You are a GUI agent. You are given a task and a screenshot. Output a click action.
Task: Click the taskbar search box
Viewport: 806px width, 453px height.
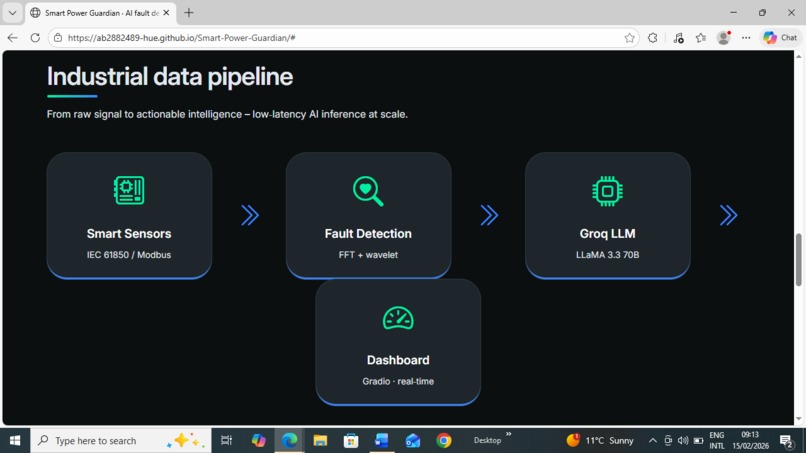[x=121, y=441]
